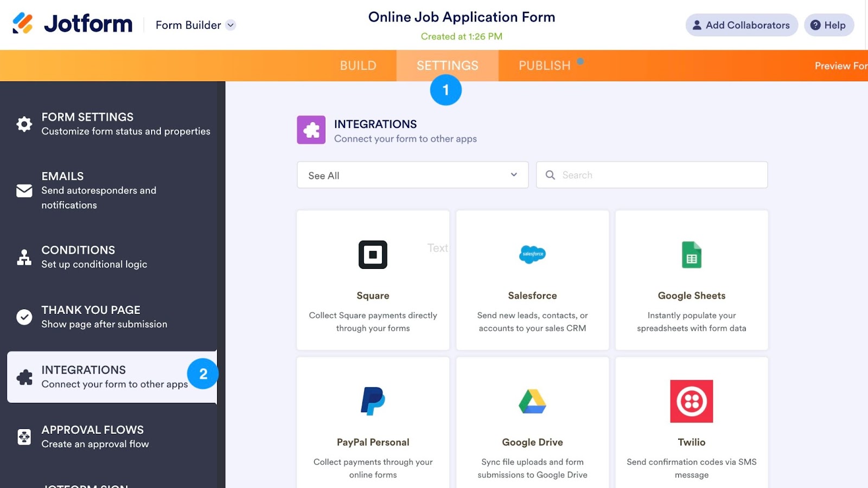Click the Jotform wordmark
The image size is (868, 488).
pos(88,23)
